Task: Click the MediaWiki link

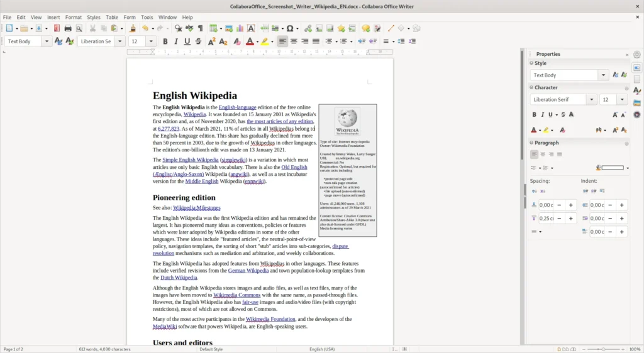Action: 165,327
